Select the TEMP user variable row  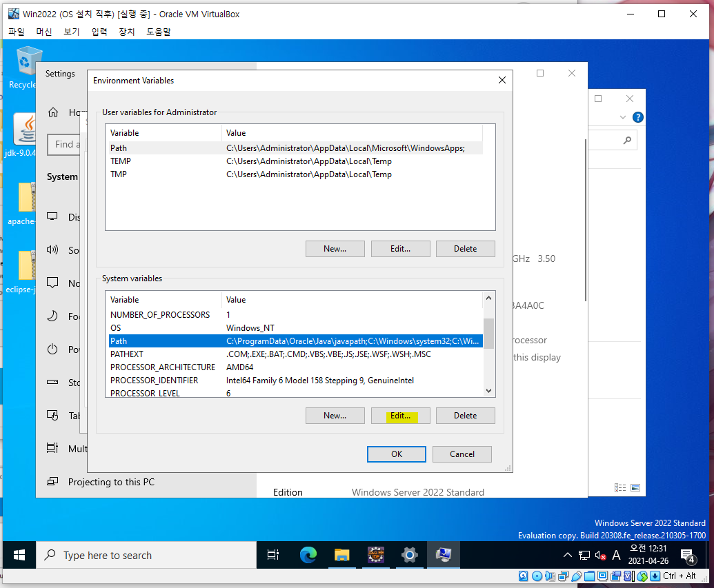296,161
